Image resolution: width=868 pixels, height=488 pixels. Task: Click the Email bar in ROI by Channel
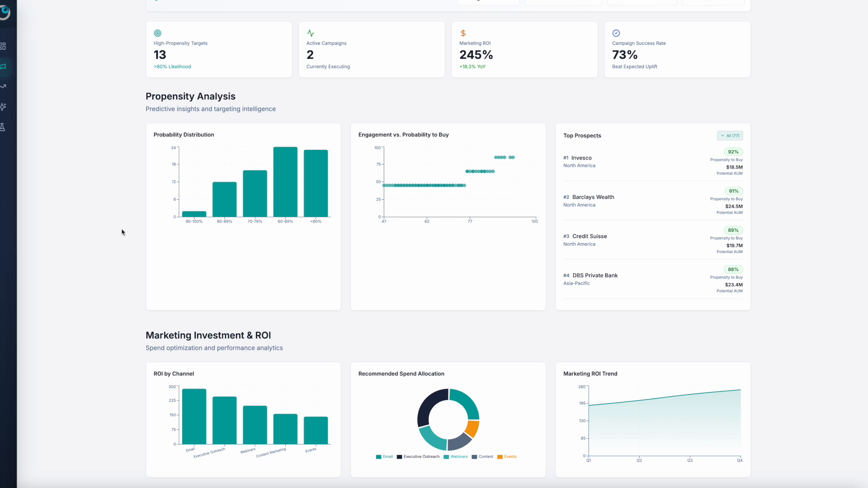pyautogui.click(x=194, y=416)
